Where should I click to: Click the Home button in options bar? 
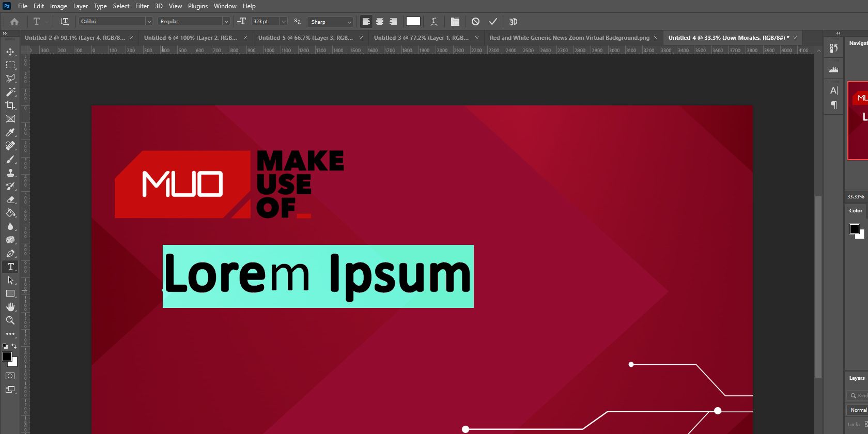tap(14, 22)
